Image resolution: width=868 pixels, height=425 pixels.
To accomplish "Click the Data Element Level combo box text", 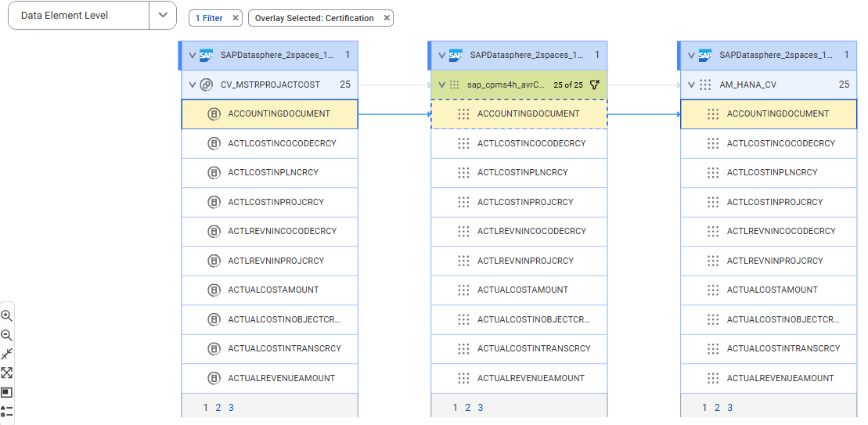I will [x=65, y=16].
